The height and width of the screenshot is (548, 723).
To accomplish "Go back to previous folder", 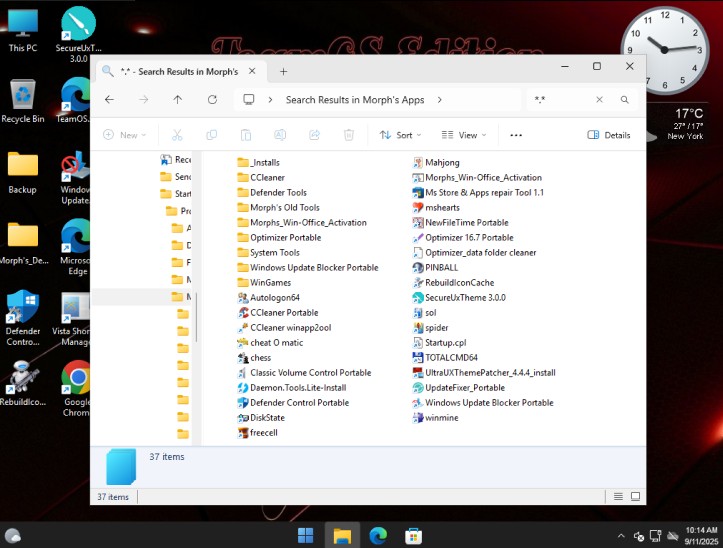I will (x=109, y=100).
